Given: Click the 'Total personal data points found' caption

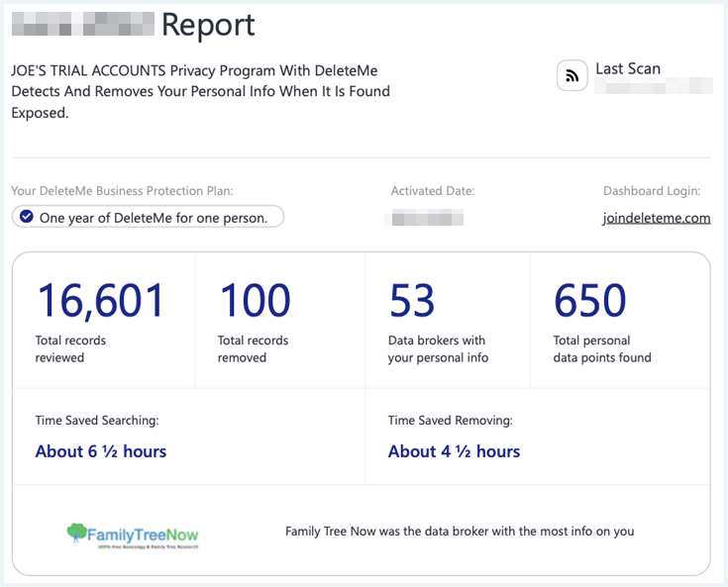Looking at the screenshot, I should (602, 349).
